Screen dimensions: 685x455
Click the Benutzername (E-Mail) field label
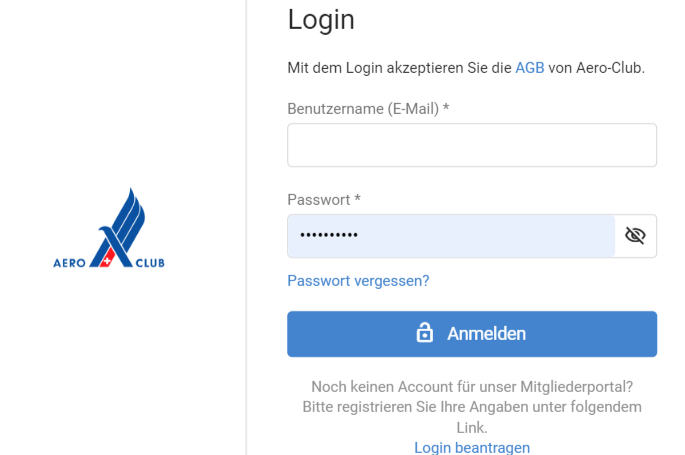coord(368,109)
